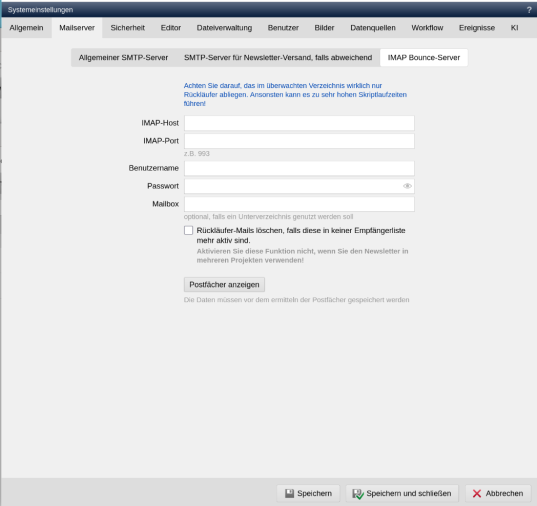Select the IMAP Bounce-Server subtab

tap(424, 58)
